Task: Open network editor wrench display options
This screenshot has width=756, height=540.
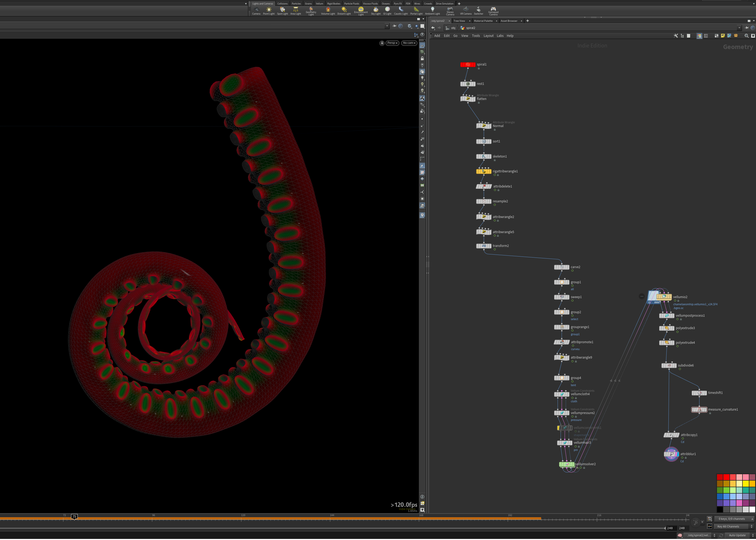Action: [x=676, y=36]
